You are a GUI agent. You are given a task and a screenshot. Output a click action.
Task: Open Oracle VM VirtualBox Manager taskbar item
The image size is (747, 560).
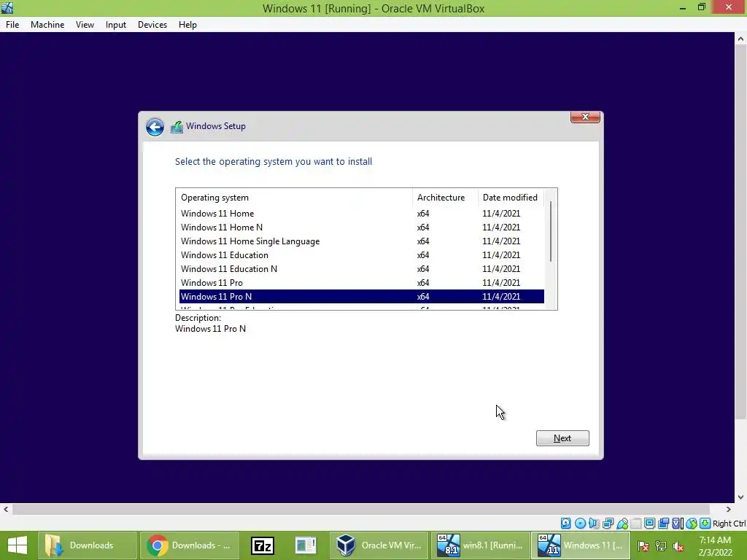click(x=379, y=545)
